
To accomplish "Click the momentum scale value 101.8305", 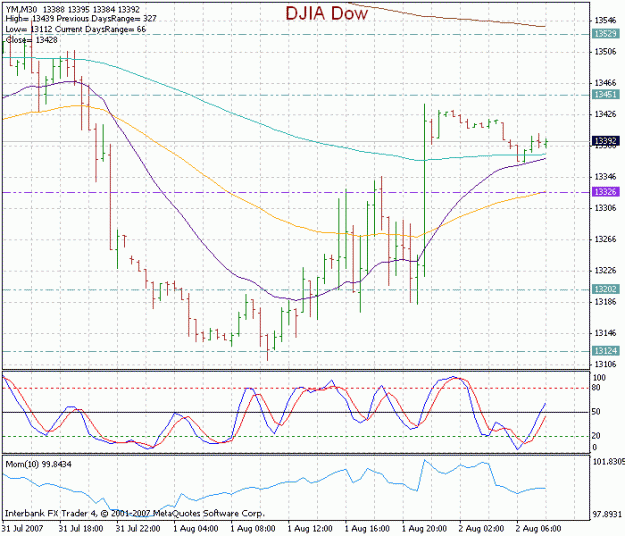I will (x=608, y=461).
